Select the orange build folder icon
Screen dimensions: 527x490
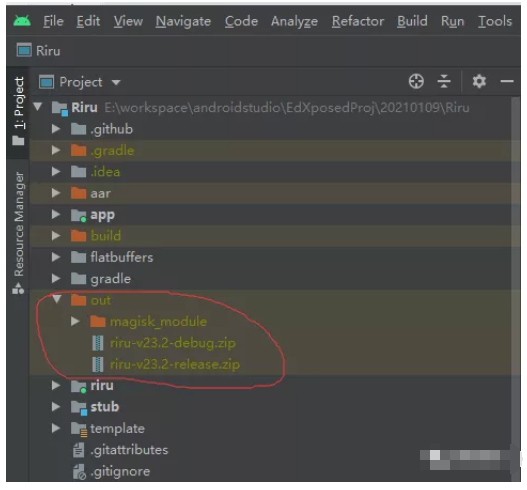(78, 236)
